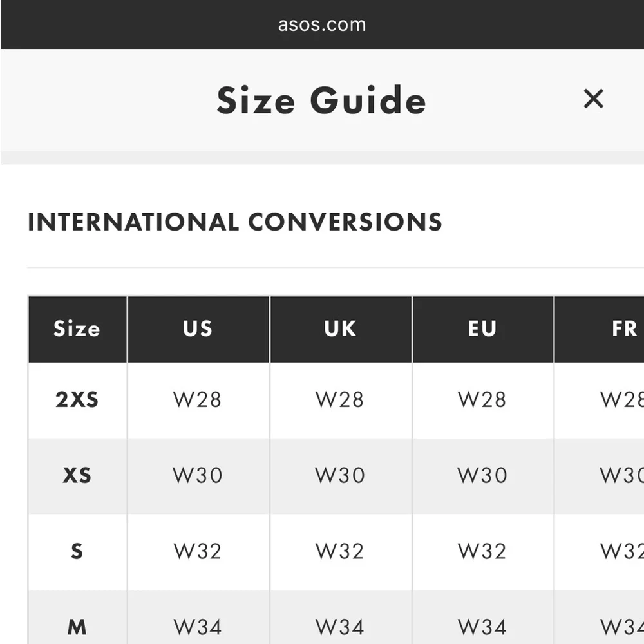Click the UK W32 cell
This screenshot has height=644, width=644.
coord(340,551)
